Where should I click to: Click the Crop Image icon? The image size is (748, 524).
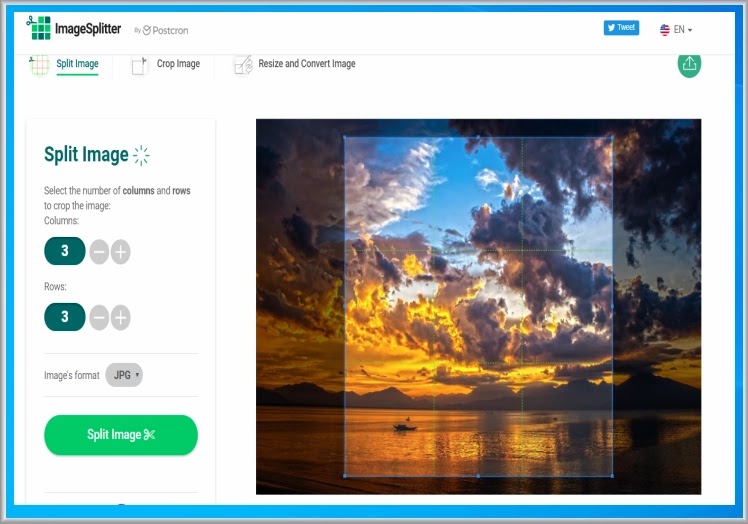click(139, 66)
